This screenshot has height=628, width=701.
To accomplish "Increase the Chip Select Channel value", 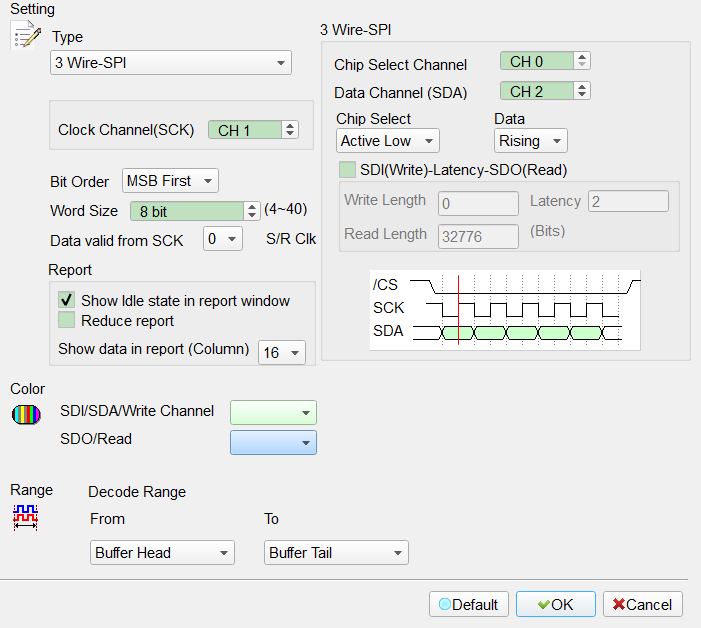I will 582,57.
